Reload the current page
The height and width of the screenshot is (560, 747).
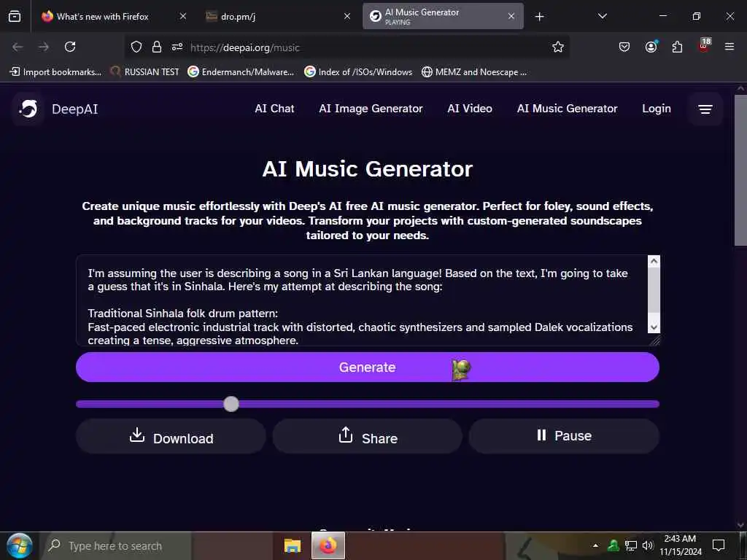point(70,47)
